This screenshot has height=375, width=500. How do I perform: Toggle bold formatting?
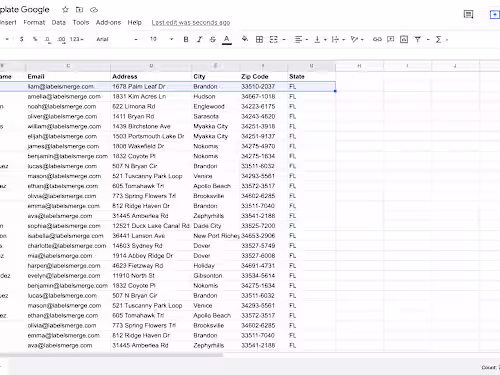(186, 39)
